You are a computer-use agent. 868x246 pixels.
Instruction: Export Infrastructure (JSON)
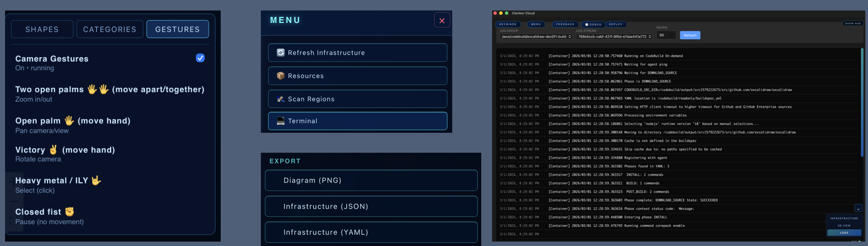tap(371, 206)
